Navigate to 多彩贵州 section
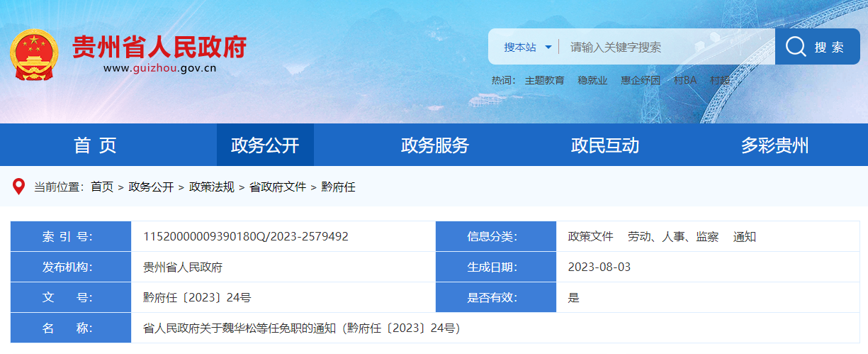 click(x=774, y=145)
